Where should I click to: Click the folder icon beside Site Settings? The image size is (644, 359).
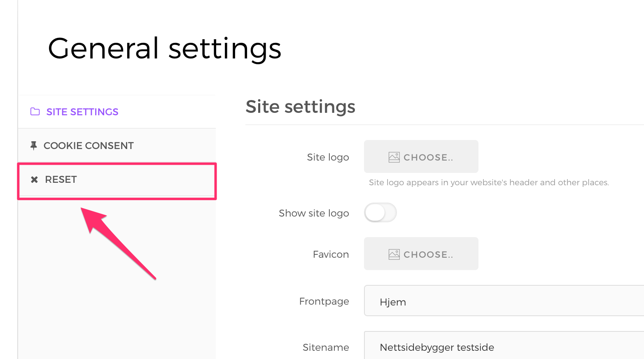pos(35,112)
